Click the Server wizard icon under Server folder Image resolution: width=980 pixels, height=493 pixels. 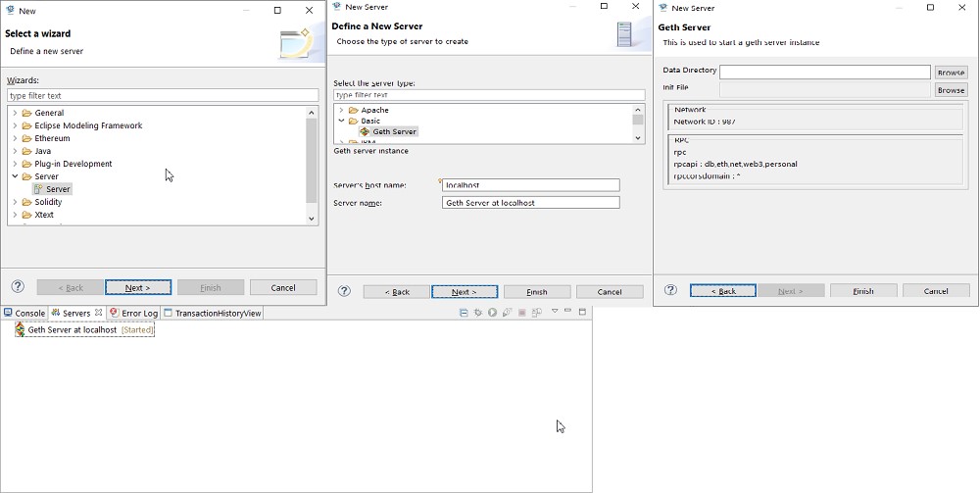[x=39, y=189]
